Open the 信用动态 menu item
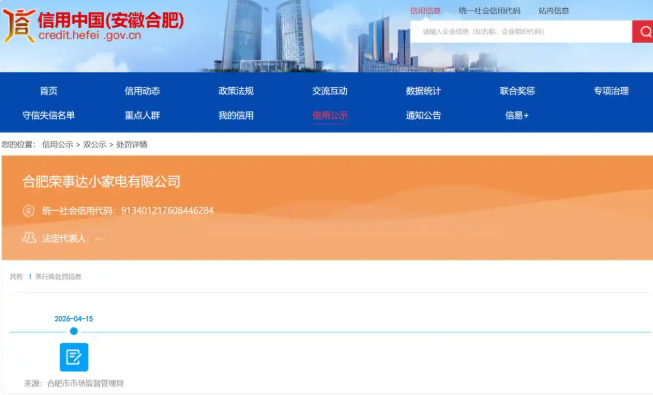 pyautogui.click(x=142, y=91)
